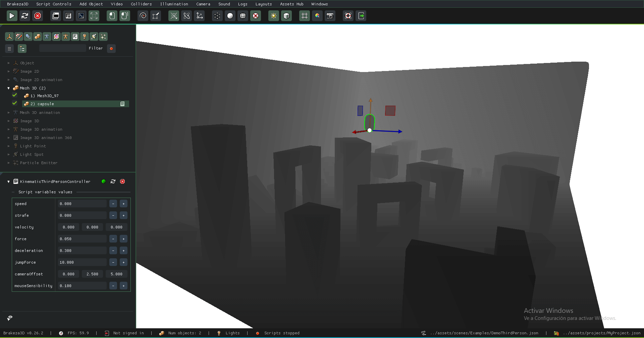Viewport: 644px width, 338px height.
Task: Open the Colliders menu
Action: click(x=141, y=4)
